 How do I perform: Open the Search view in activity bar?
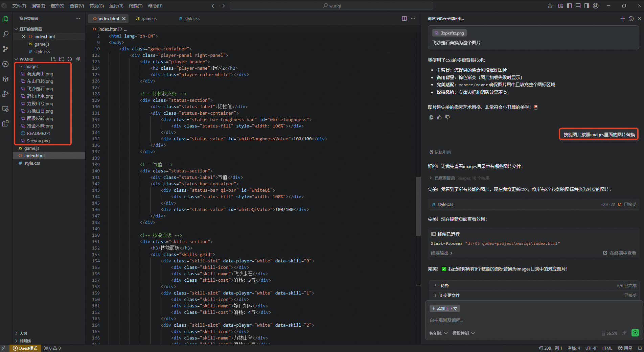pos(5,34)
